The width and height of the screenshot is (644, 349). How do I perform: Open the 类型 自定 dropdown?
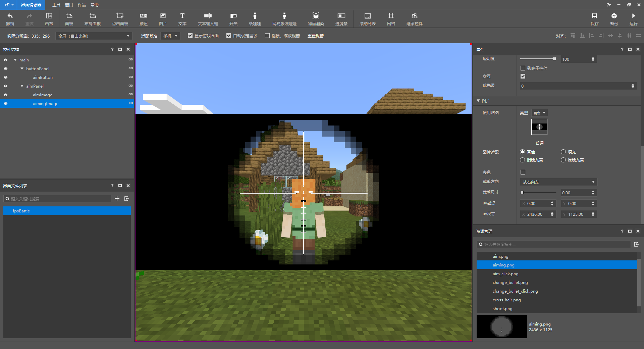539,113
